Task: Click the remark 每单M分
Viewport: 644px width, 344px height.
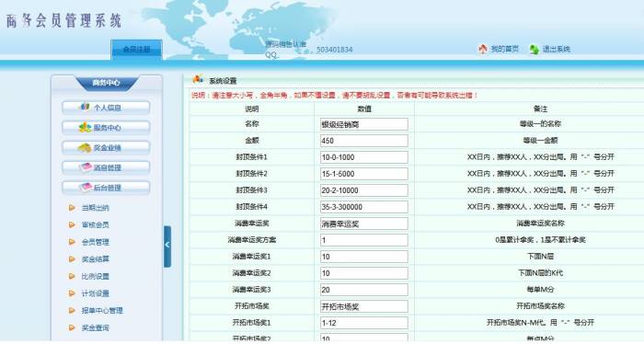Action: [x=541, y=290]
